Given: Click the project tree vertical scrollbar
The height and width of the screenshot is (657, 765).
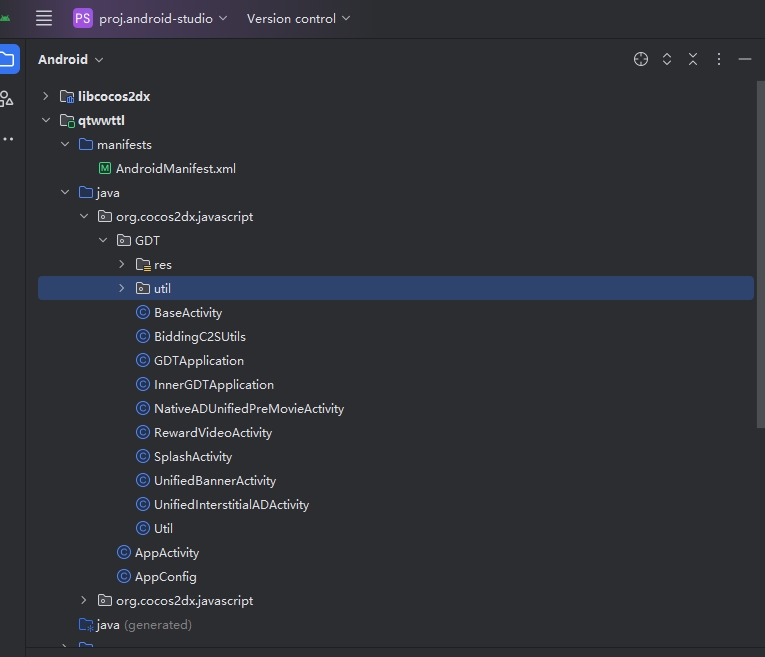Looking at the screenshot, I should tap(759, 250).
